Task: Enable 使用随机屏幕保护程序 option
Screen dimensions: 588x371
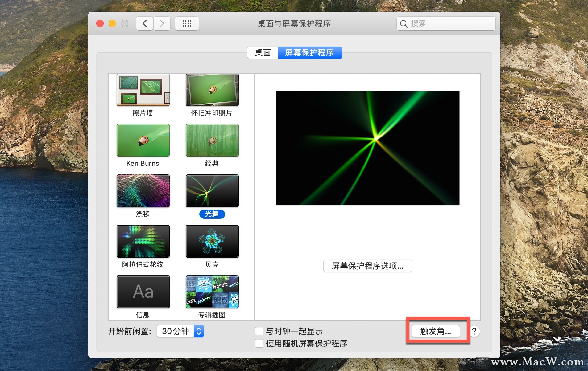Action: [x=259, y=343]
